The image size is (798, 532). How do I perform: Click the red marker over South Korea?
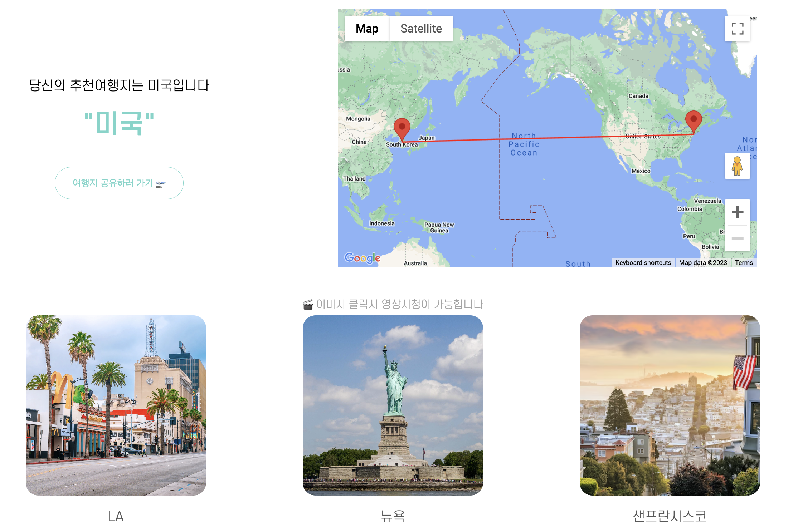click(402, 128)
